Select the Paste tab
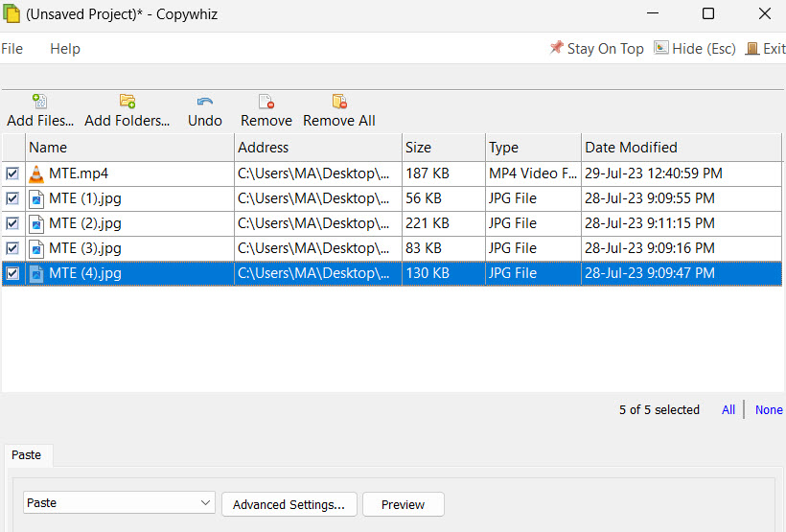 pyautogui.click(x=27, y=454)
